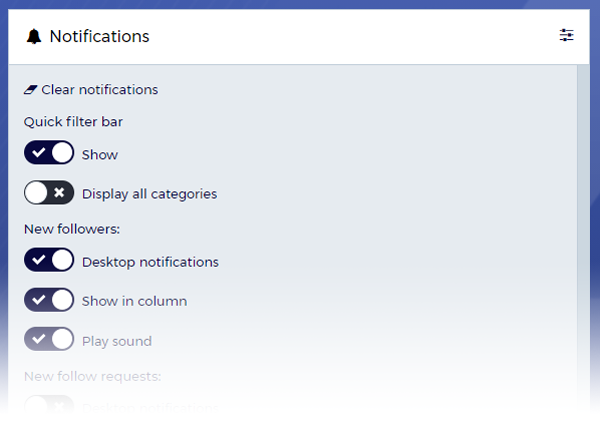Select the Notifications column header title
600x428 pixels.
[x=99, y=37]
